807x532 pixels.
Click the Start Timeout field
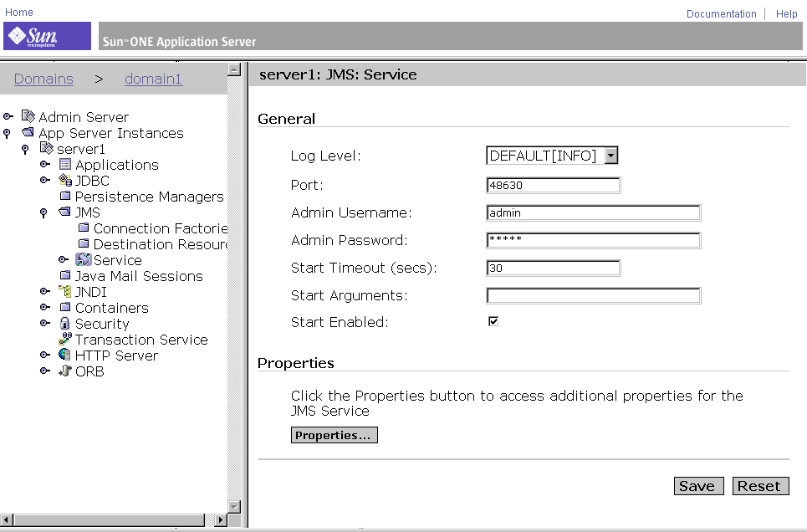point(554,268)
